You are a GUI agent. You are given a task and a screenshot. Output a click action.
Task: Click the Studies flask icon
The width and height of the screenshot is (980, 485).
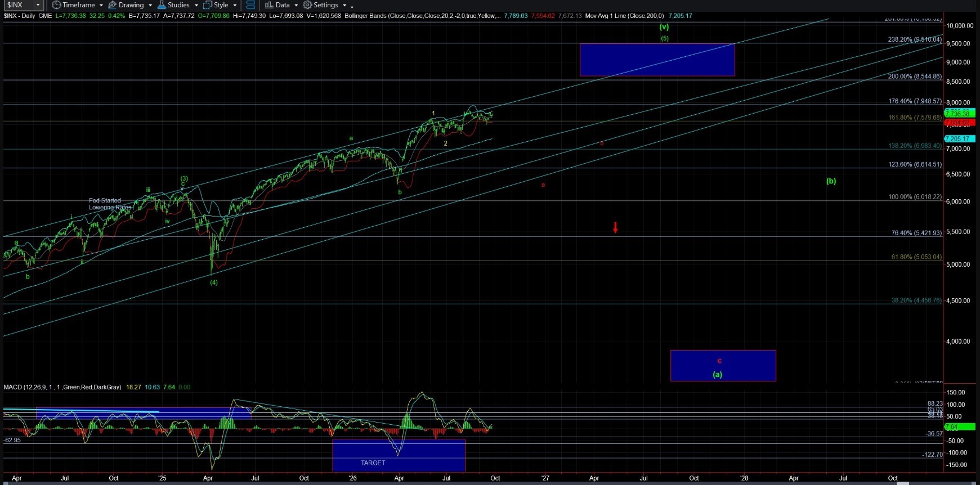162,5
